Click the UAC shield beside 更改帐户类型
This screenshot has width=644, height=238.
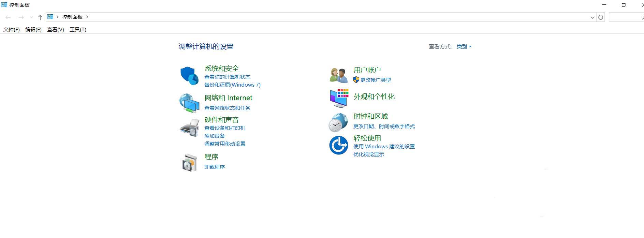click(356, 80)
